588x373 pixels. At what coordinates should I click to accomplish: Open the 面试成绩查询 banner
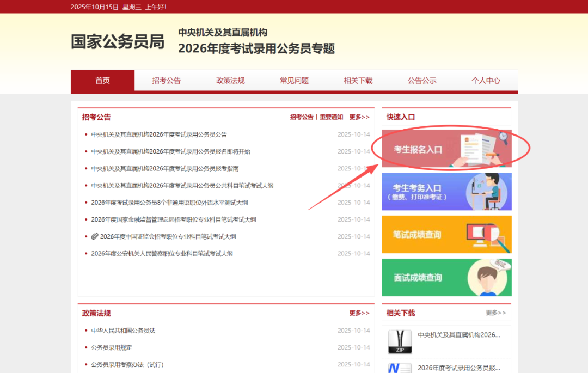coord(446,277)
